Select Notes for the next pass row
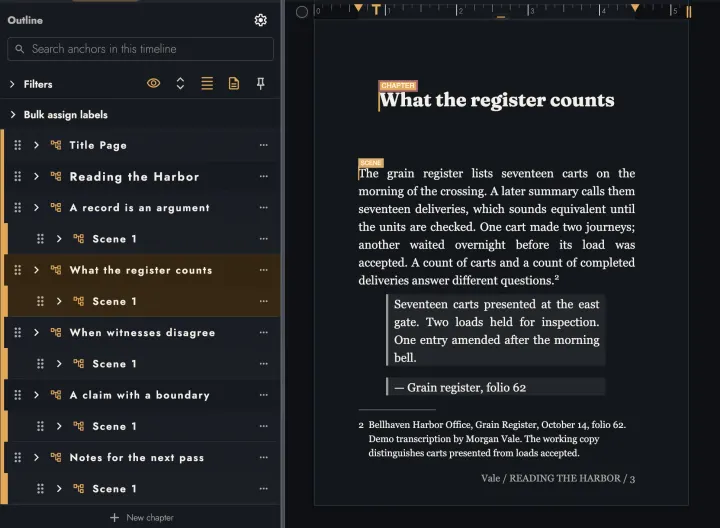This screenshot has width=720, height=528. click(x=142, y=457)
